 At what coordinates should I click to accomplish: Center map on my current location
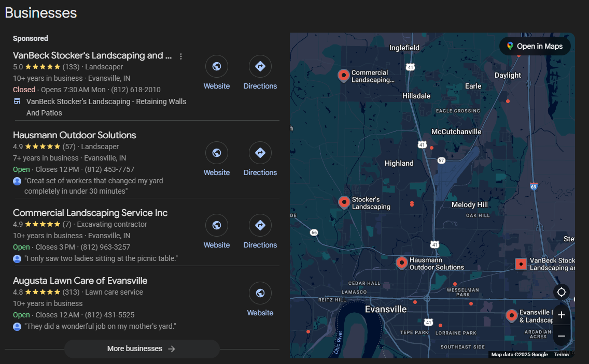click(562, 292)
